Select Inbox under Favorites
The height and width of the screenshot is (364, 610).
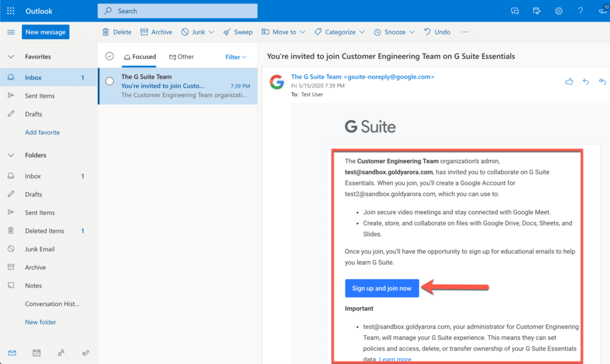pos(49,78)
